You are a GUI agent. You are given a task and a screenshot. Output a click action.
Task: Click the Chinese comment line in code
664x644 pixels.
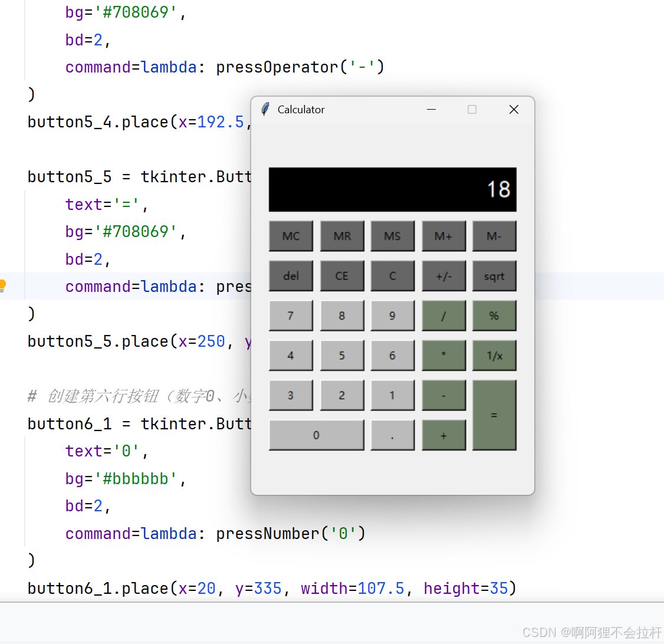pos(140,396)
